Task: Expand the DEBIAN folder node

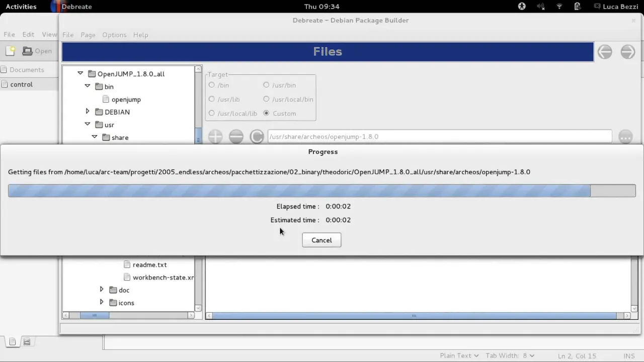Action: (88, 111)
